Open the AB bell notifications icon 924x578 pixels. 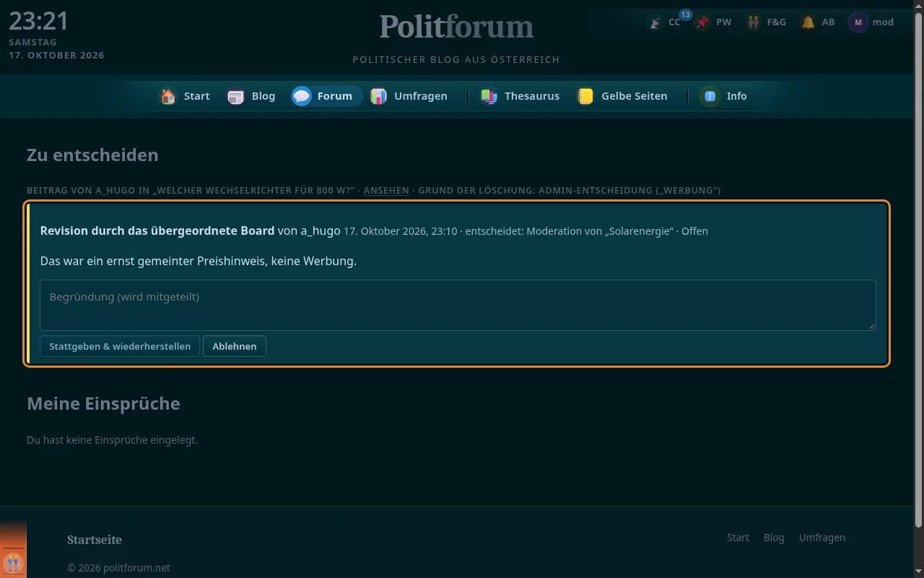pyautogui.click(x=808, y=22)
